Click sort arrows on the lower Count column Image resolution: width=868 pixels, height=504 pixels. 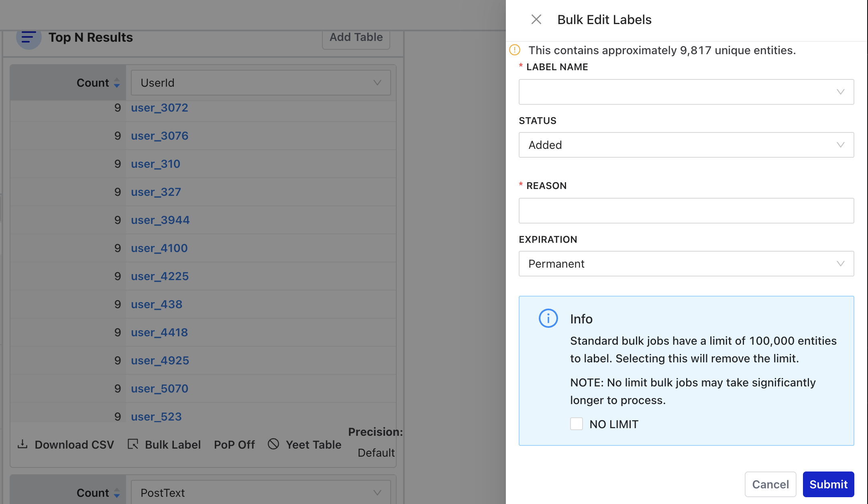tap(117, 493)
